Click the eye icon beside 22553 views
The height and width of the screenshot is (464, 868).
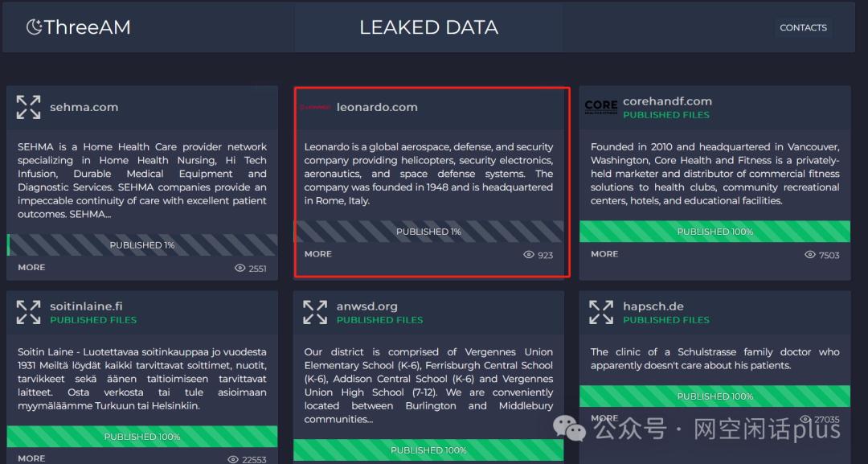tap(233, 459)
